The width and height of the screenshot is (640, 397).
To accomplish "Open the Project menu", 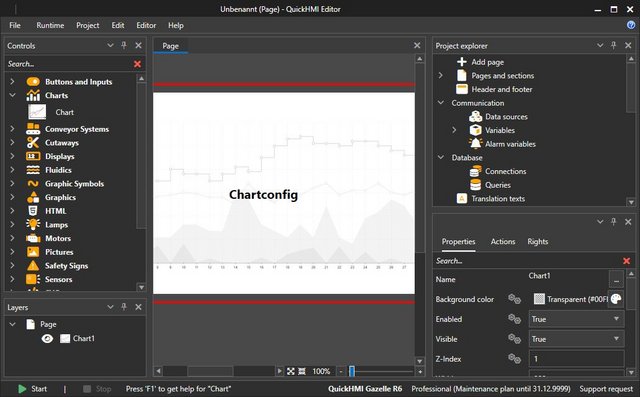I will pyautogui.click(x=88, y=25).
